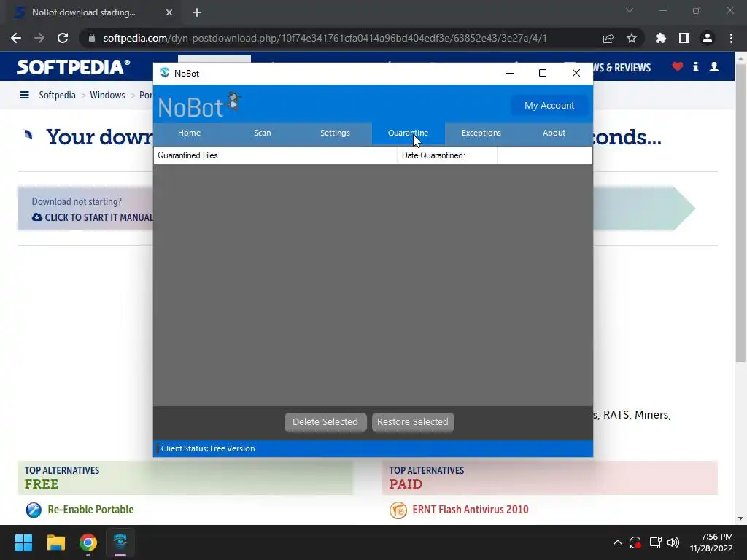Open Chrome profile icon
747x560 pixels.
[708, 38]
